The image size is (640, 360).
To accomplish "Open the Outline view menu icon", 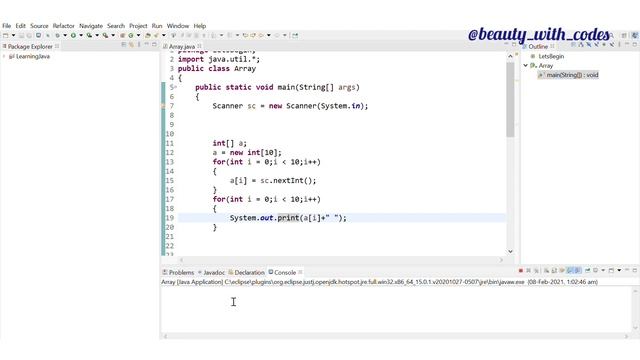I will (619, 44).
